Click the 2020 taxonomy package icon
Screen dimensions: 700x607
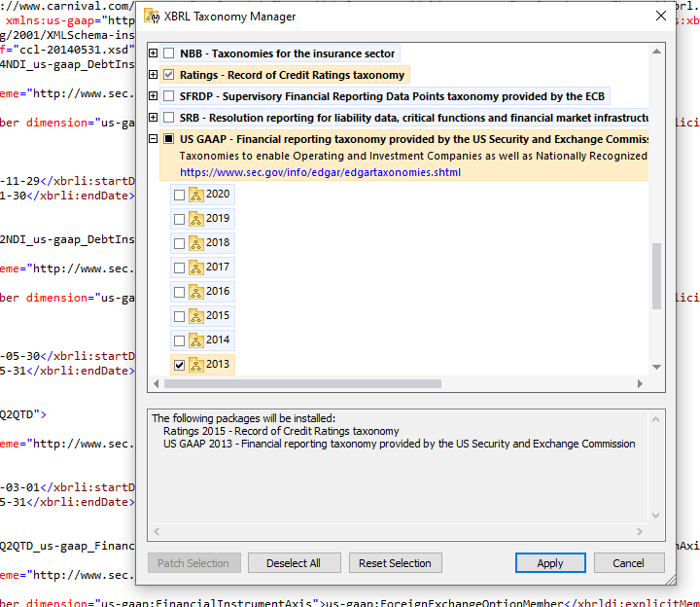point(195,195)
